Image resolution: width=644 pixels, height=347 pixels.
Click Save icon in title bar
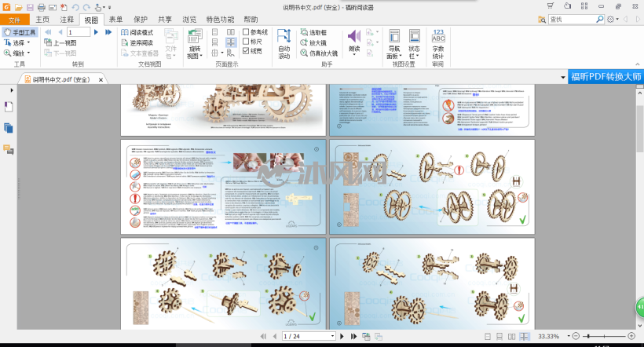coord(30,7)
